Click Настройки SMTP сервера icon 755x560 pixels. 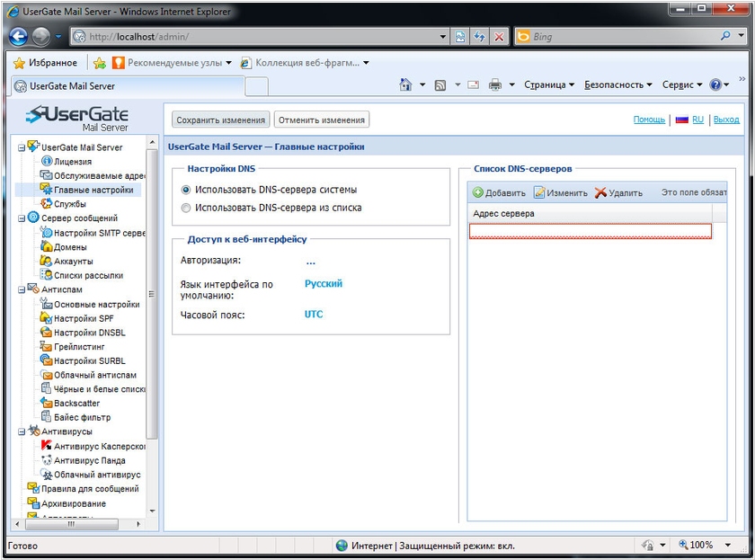pyautogui.click(x=47, y=232)
